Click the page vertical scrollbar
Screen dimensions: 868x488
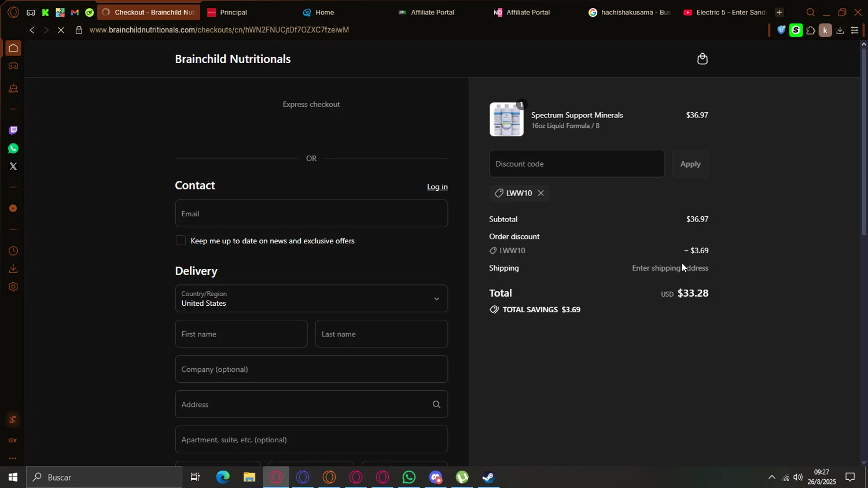coord(863,142)
